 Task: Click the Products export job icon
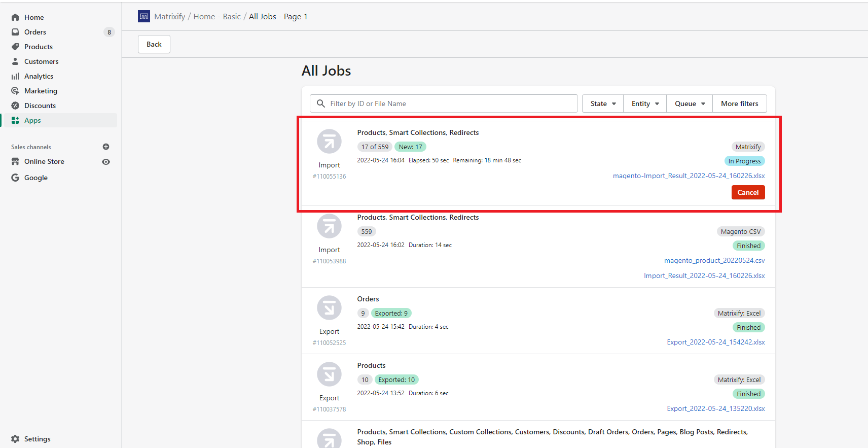coord(329,374)
